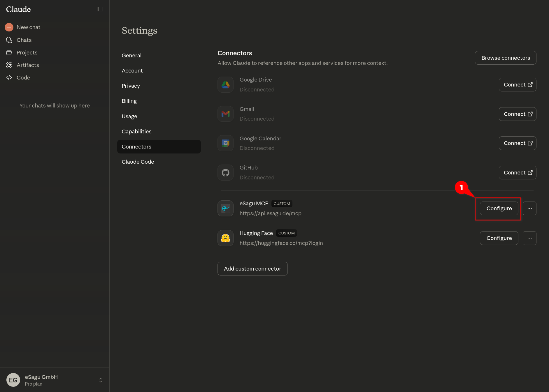Open the Claude Code settings tab
Screen dimensions: 549x392
tap(138, 162)
